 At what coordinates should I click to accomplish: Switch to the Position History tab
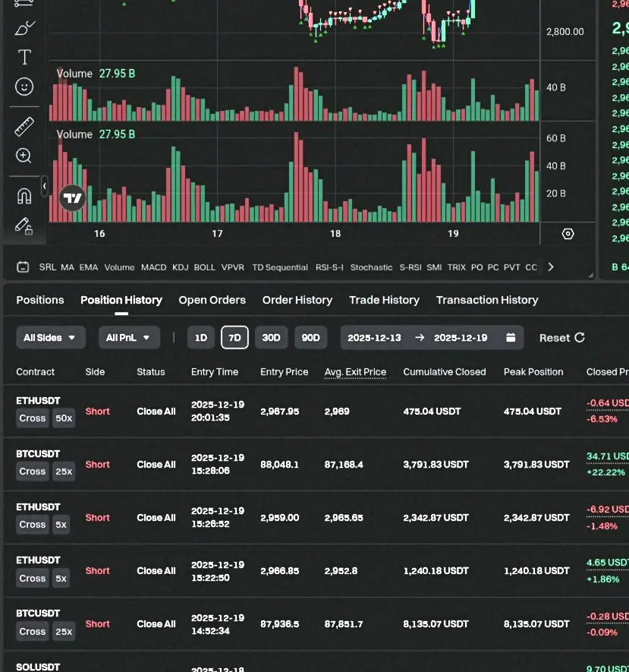pos(121,300)
